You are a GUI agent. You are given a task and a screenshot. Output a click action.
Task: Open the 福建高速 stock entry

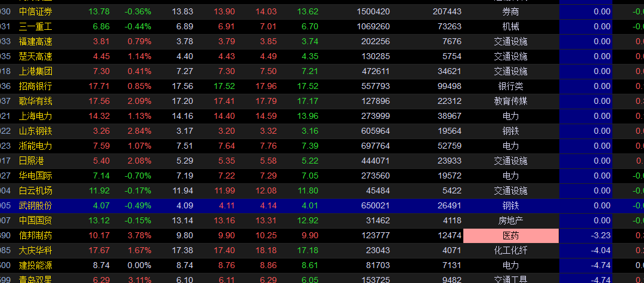point(35,41)
